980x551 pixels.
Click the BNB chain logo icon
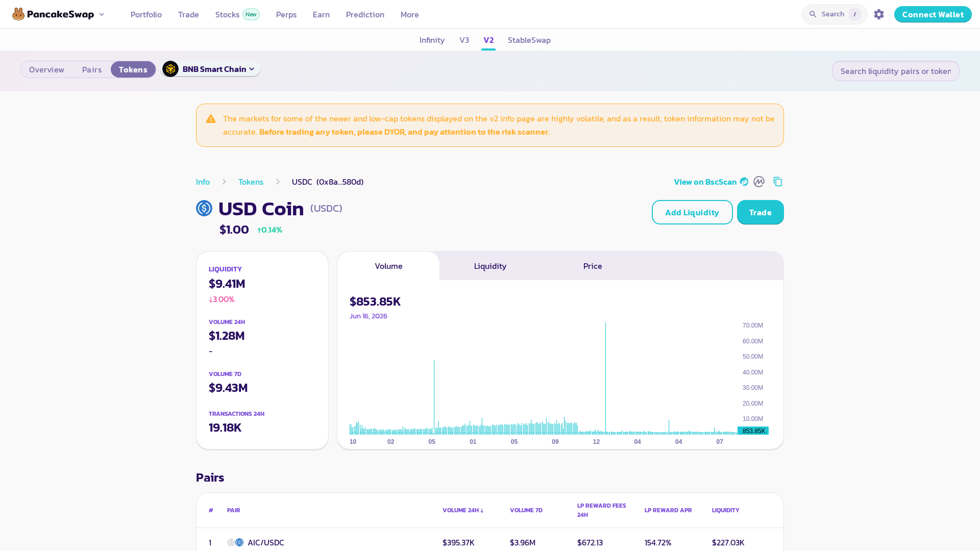[170, 69]
